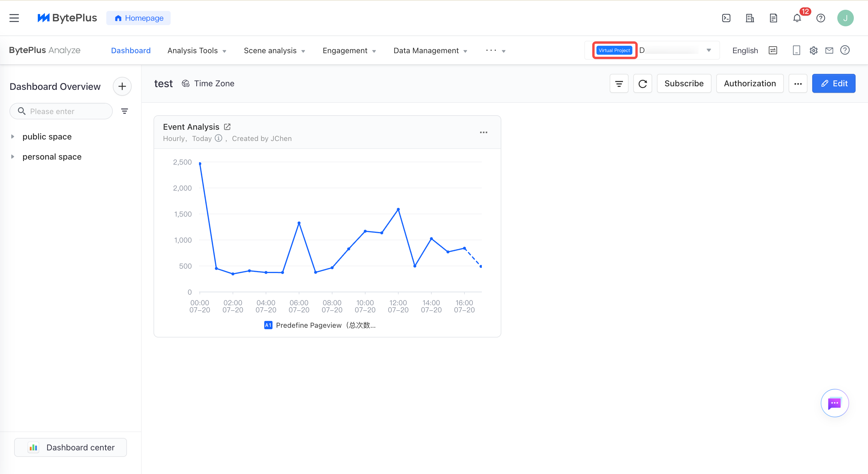Image resolution: width=868 pixels, height=474 pixels.
Task: Open the Engagement dropdown menu
Action: (349, 51)
